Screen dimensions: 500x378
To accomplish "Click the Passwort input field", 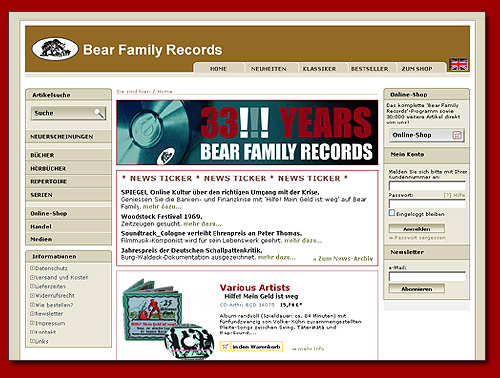I will pos(427,203).
